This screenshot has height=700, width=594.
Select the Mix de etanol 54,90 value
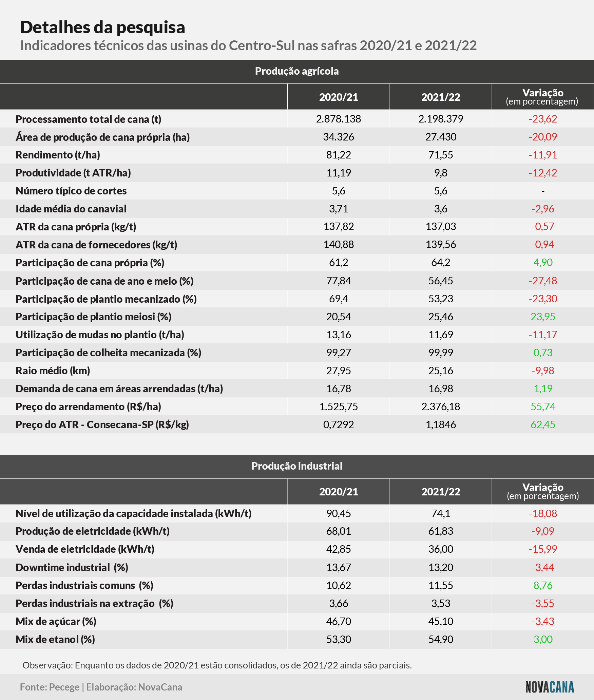441,639
